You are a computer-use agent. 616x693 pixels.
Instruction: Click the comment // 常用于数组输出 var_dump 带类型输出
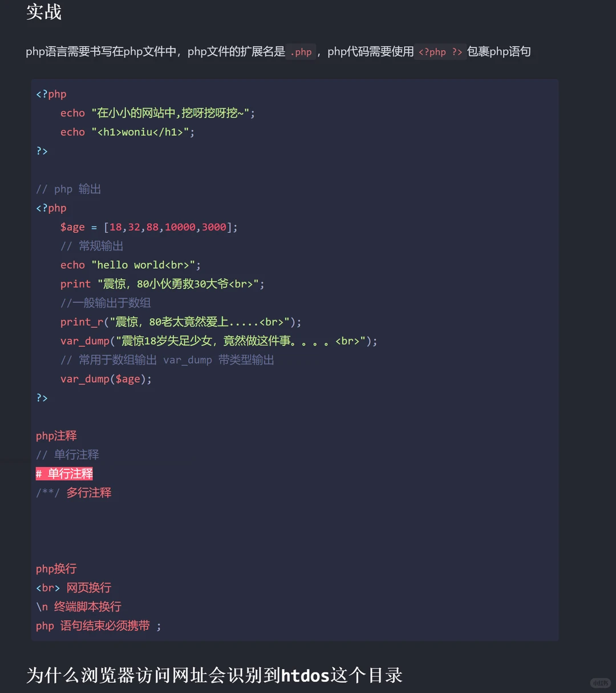point(167,360)
